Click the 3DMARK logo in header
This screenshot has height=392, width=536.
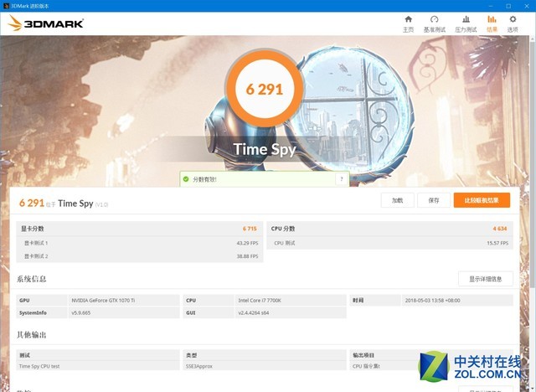(x=45, y=23)
